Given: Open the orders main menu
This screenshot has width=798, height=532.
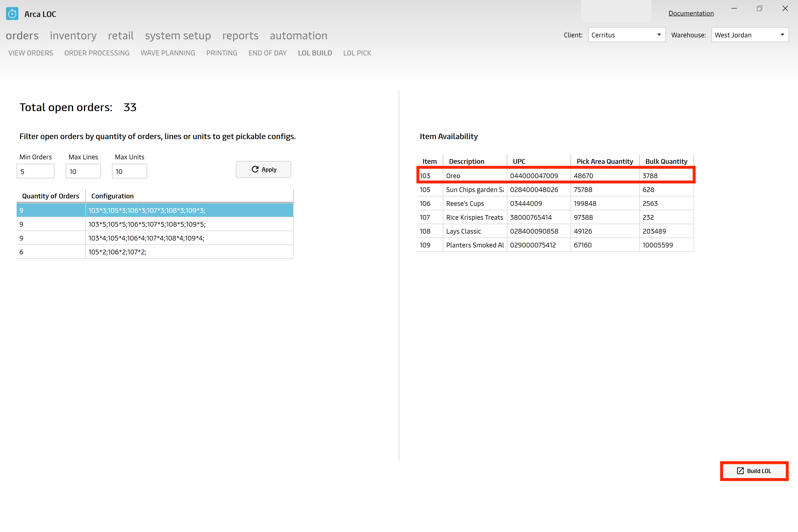Looking at the screenshot, I should pyautogui.click(x=22, y=36).
